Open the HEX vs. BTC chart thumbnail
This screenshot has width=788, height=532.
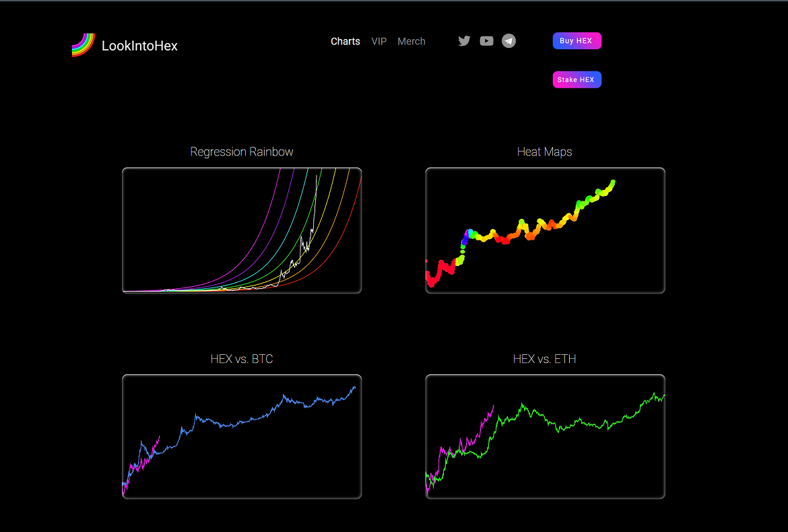(x=242, y=436)
